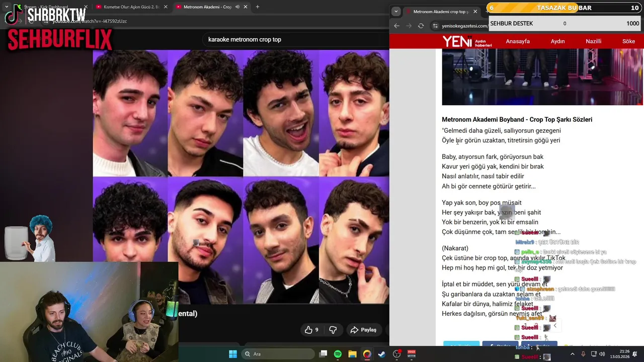The image size is (644, 362).
Task: Open File Explorer from the taskbar
Action: click(352, 354)
